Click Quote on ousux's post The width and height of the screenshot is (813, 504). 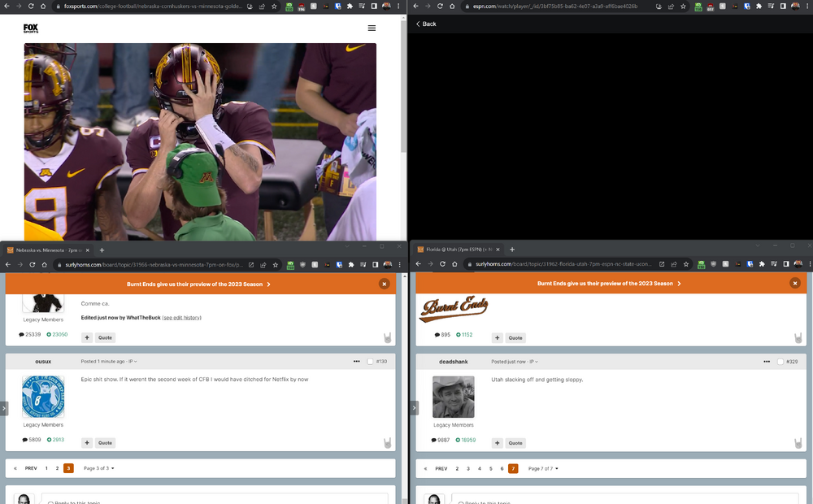[105, 443]
